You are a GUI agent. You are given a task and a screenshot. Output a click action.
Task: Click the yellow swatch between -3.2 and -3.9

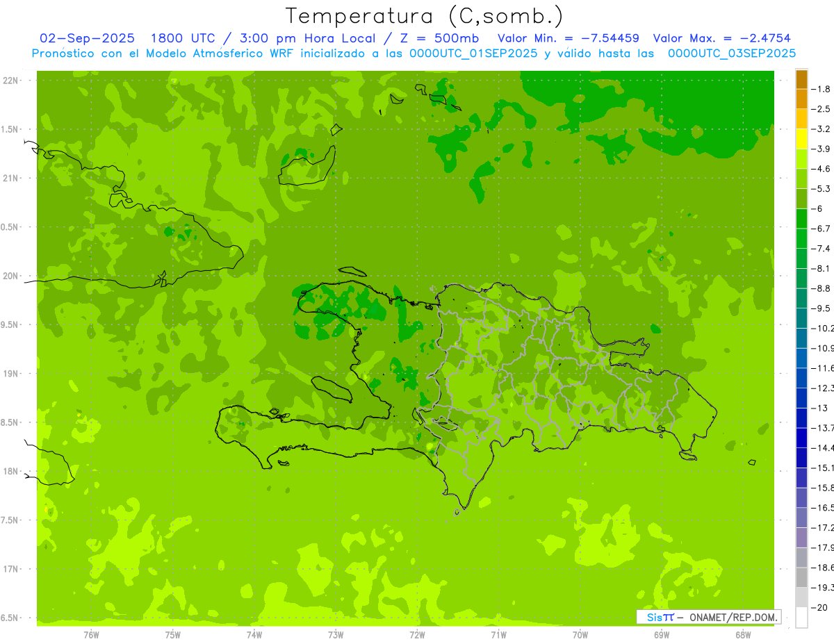click(801, 139)
